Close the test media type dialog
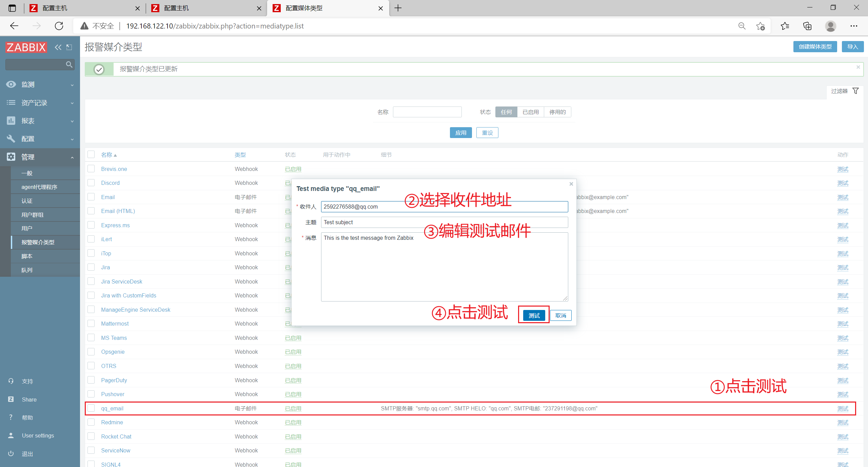868x467 pixels. tap(571, 184)
